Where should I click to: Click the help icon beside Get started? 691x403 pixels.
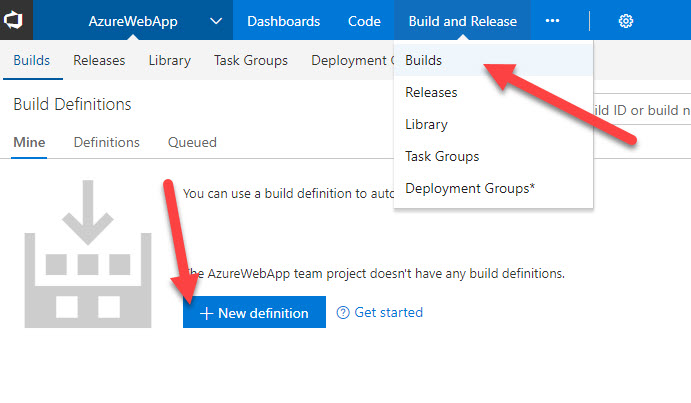343,313
